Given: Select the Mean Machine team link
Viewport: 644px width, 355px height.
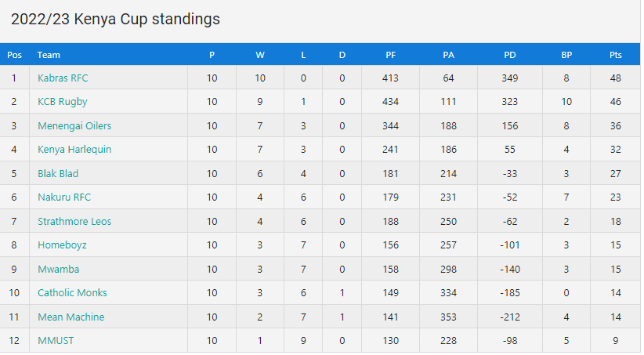Looking at the screenshot, I should 71,317.
